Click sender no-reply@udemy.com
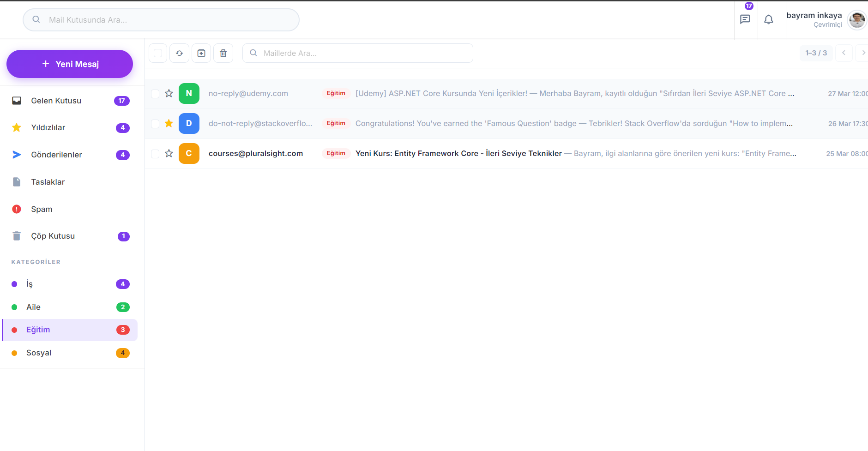Viewport: 868px width, 451px height. 248,93
